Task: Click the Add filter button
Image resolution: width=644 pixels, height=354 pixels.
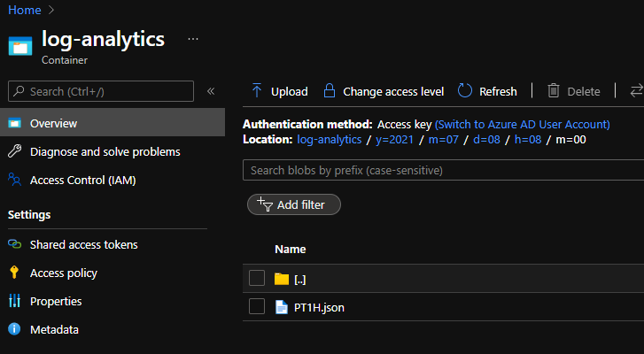Action: (294, 204)
